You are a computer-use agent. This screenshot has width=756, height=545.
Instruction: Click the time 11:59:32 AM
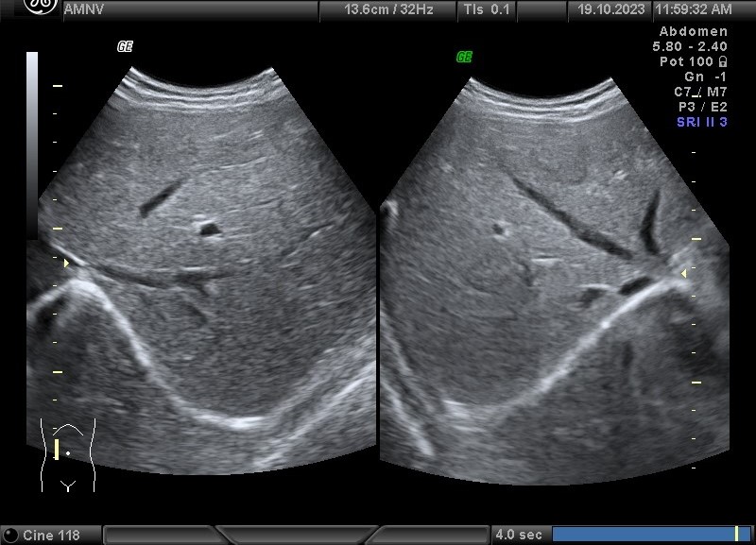694,9
